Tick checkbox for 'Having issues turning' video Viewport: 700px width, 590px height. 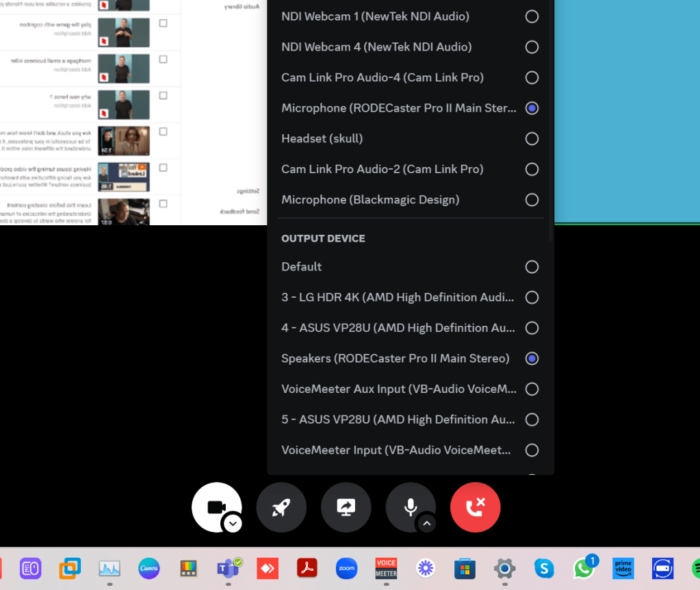(x=164, y=168)
